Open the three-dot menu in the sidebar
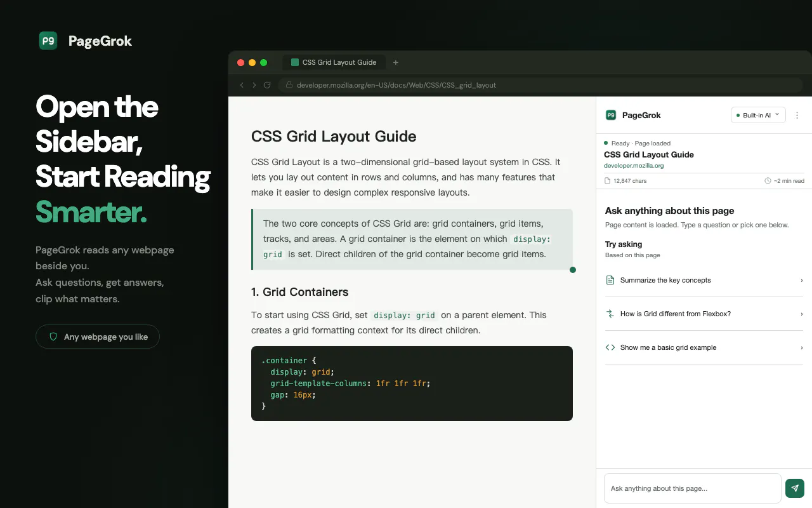The height and width of the screenshot is (508, 812). click(x=797, y=115)
